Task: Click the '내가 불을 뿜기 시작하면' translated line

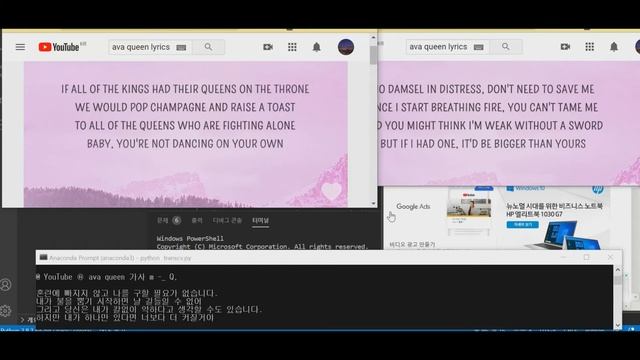Action: 119,301
